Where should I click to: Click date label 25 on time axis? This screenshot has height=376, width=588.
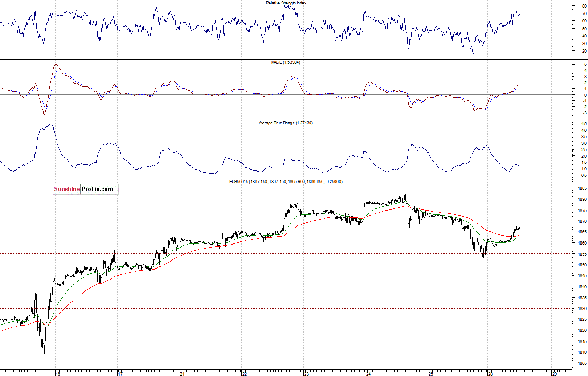coord(430,373)
